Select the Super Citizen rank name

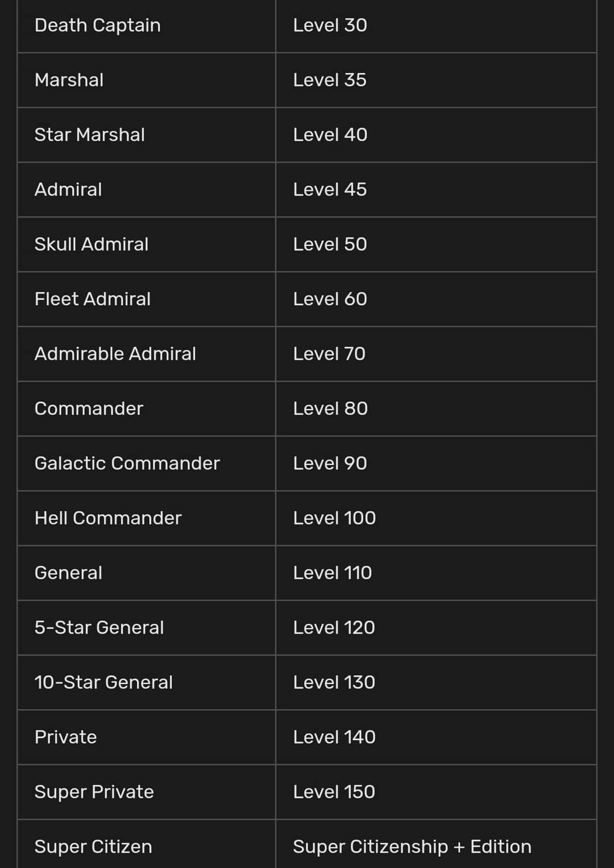click(x=93, y=846)
